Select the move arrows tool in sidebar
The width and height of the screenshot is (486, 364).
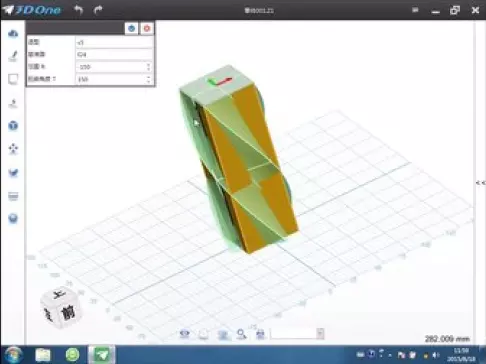coord(13,149)
